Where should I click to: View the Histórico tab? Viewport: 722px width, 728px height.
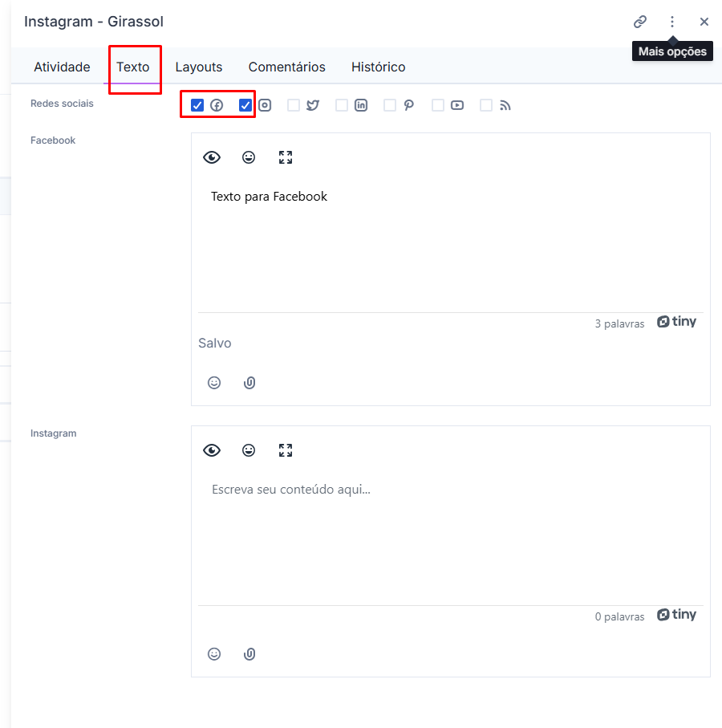point(378,67)
